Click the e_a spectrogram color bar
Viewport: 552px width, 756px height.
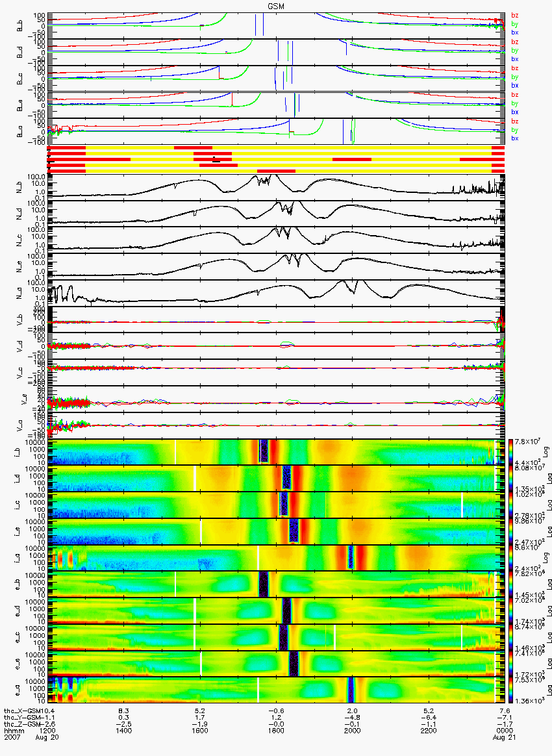[510, 691]
